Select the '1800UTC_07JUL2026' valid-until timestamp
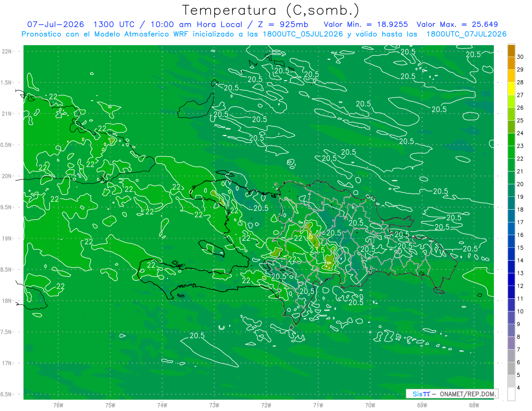 coord(466,34)
